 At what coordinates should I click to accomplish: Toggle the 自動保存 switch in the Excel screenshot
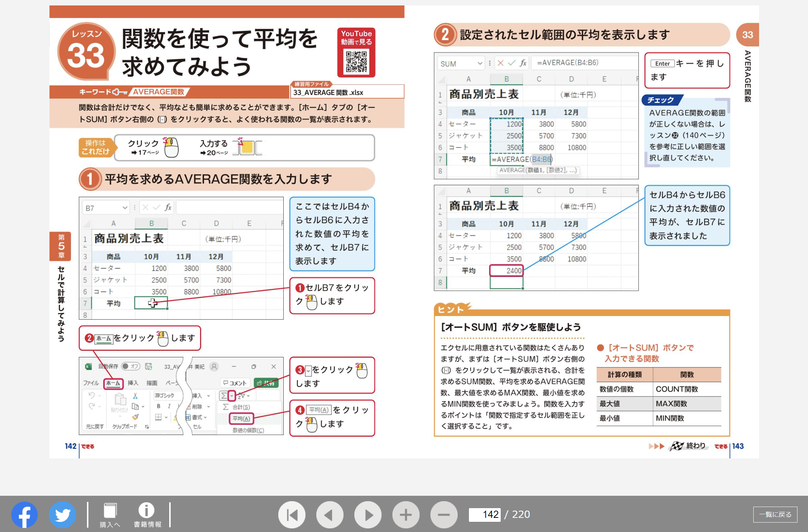[x=130, y=366]
